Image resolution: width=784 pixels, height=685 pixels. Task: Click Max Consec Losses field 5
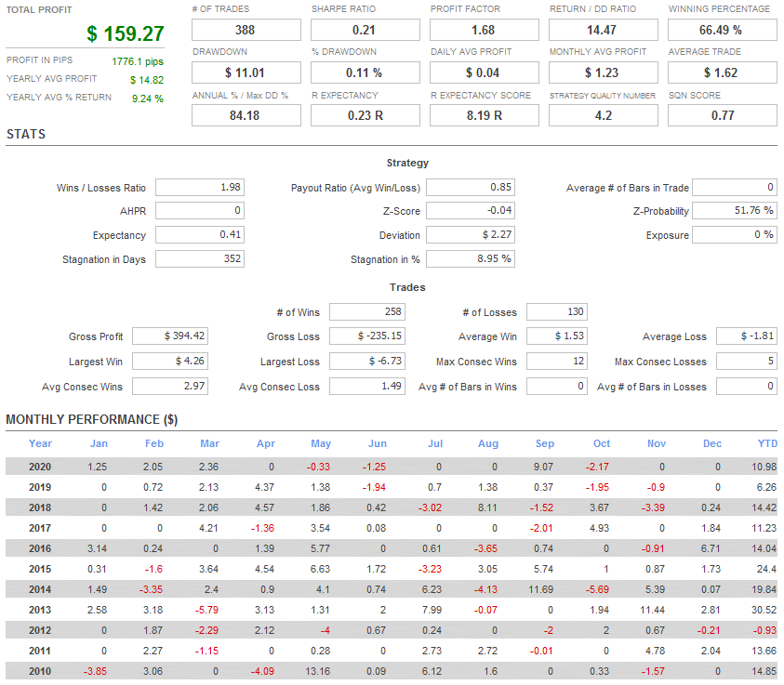747,361
